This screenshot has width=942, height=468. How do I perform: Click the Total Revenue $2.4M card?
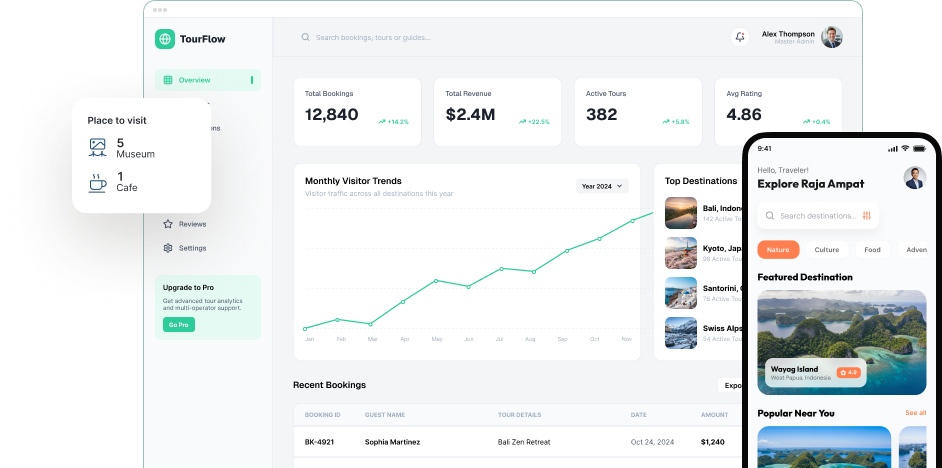coord(497,112)
